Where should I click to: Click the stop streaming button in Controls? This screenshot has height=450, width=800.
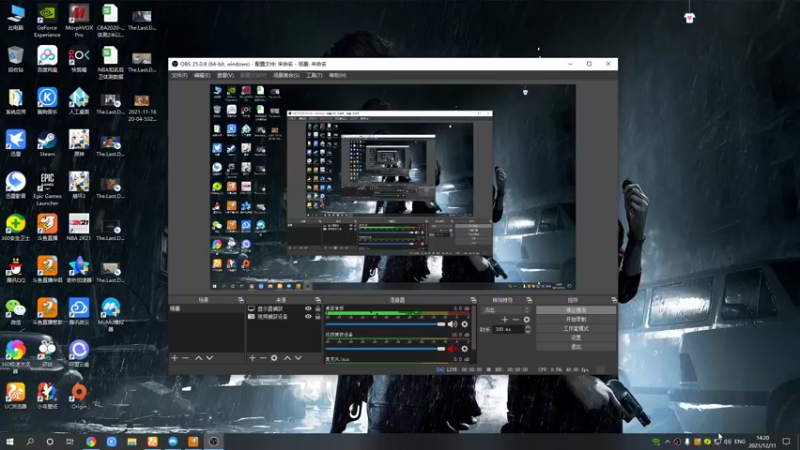[576, 310]
